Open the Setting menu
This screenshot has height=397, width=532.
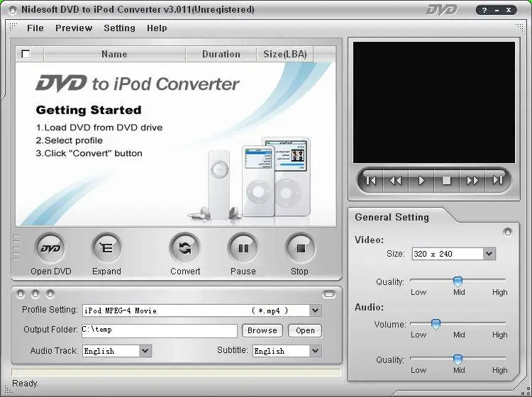pos(119,28)
